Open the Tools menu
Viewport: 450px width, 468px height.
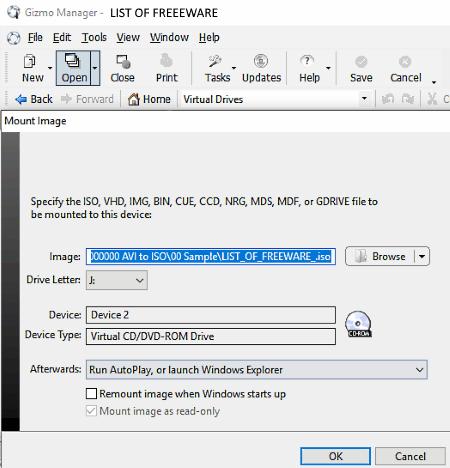94,37
